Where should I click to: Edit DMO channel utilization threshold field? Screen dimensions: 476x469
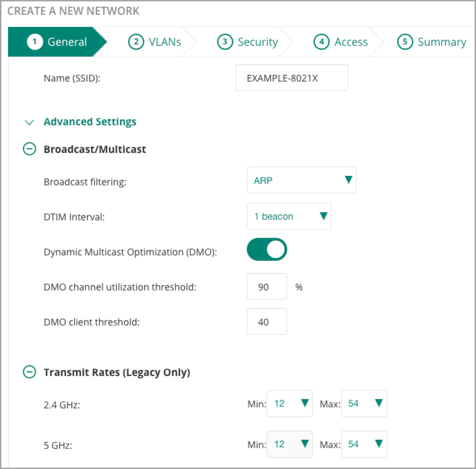tap(267, 286)
